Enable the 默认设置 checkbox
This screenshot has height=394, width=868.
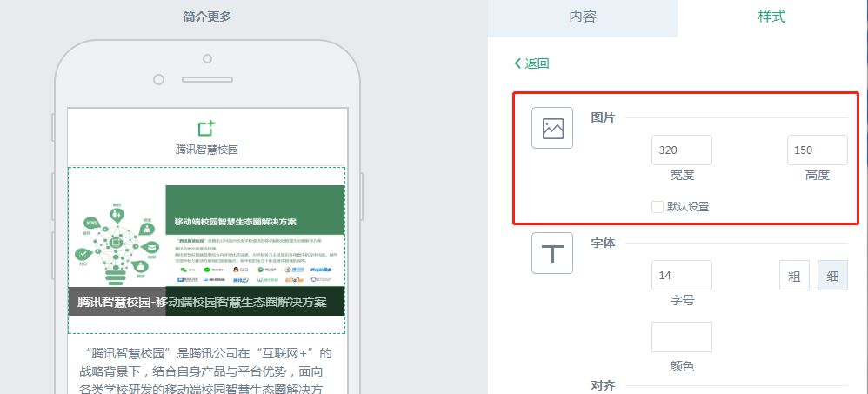[658, 207]
